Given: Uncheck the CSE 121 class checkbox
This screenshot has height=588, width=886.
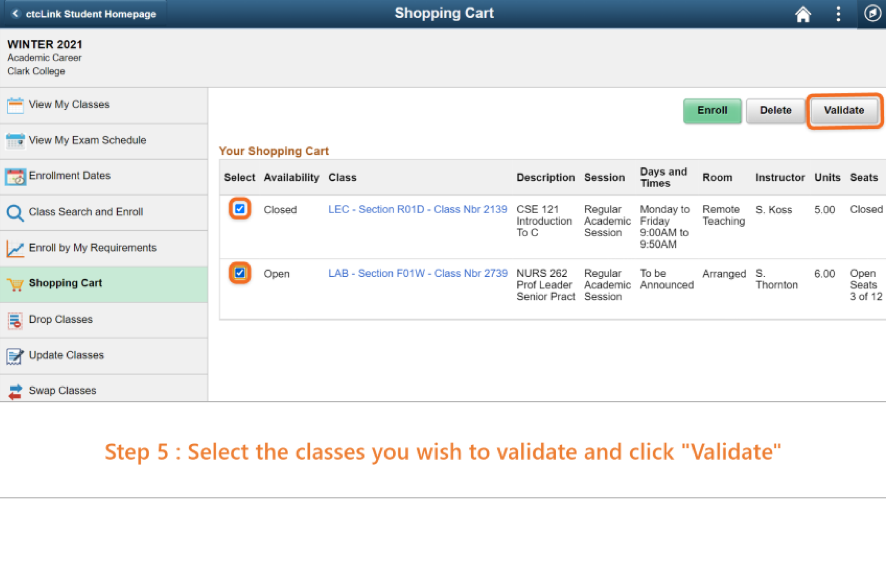Looking at the screenshot, I should point(240,209).
